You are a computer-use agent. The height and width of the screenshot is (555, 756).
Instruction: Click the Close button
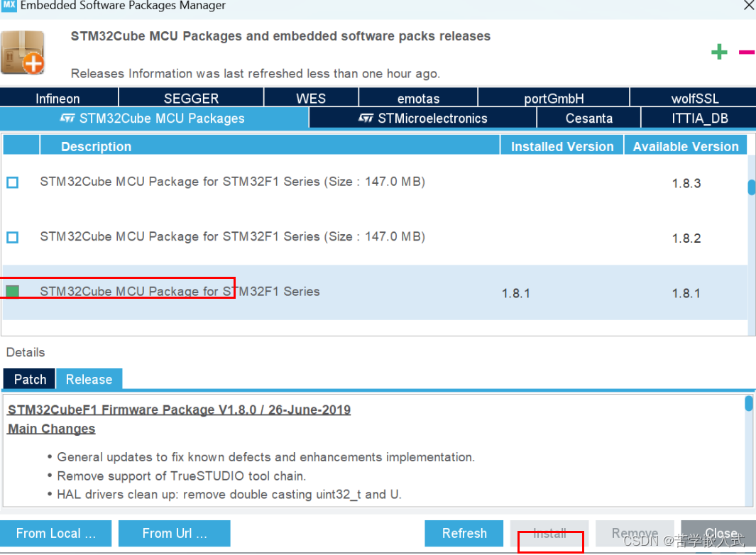click(x=718, y=533)
